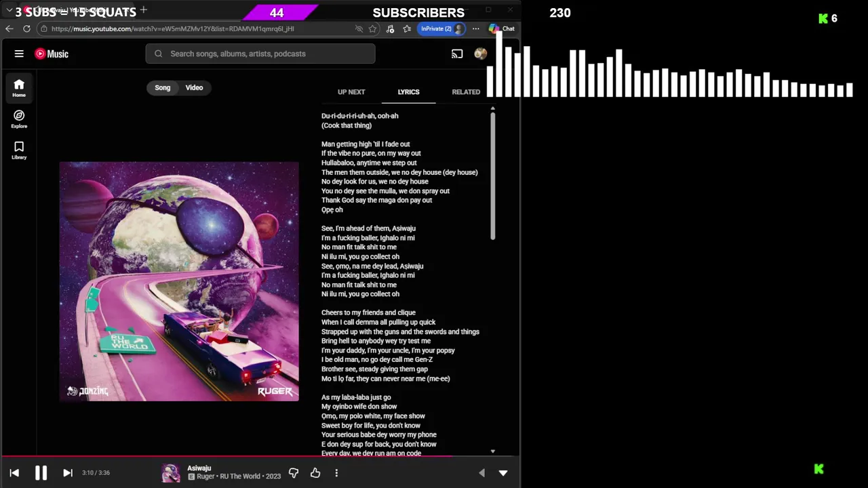Image resolution: width=868 pixels, height=488 pixels.
Task: Dislike the song Asiwaju
Action: tap(294, 472)
